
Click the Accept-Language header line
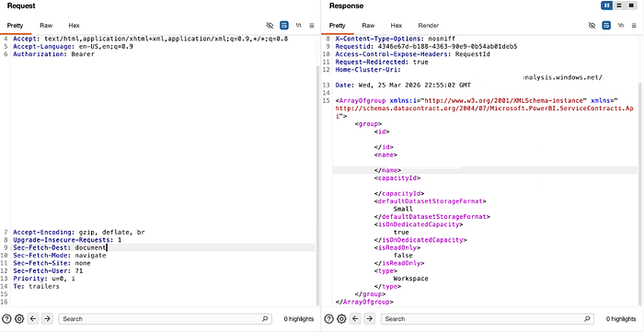(73, 46)
